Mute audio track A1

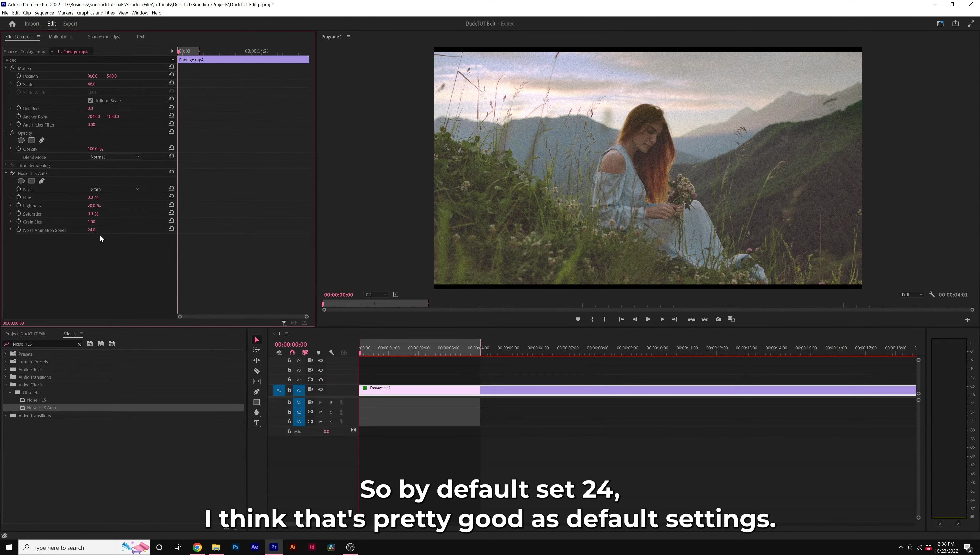pyautogui.click(x=321, y=402)
